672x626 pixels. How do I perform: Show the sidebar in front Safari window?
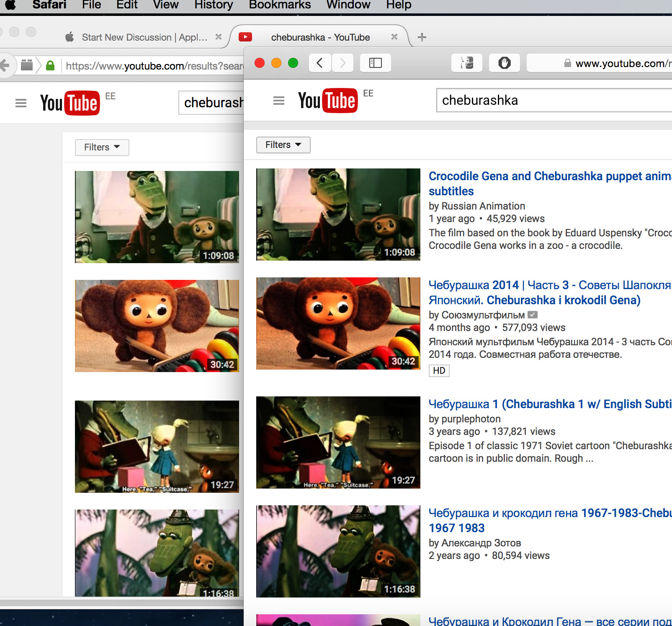[376, 63]
